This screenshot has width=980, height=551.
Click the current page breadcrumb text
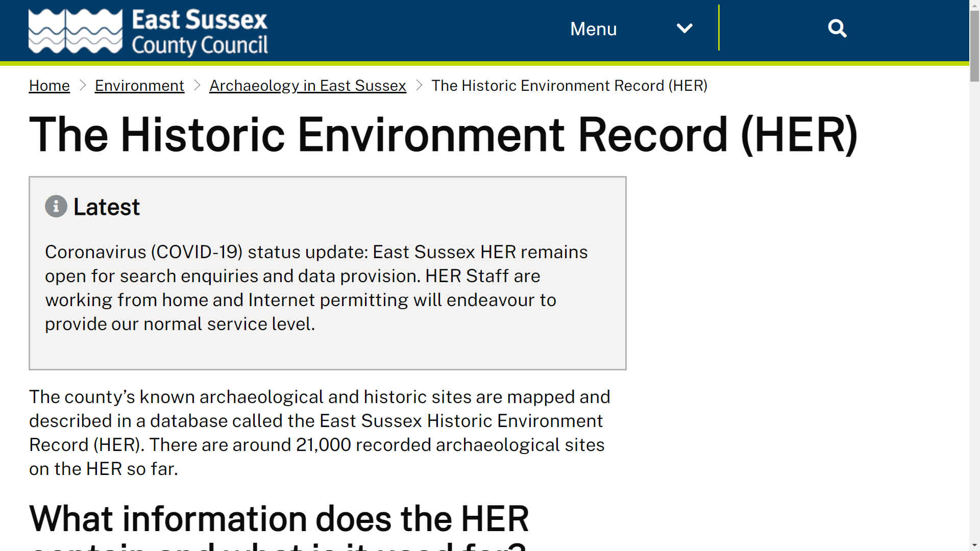[569, 86]
